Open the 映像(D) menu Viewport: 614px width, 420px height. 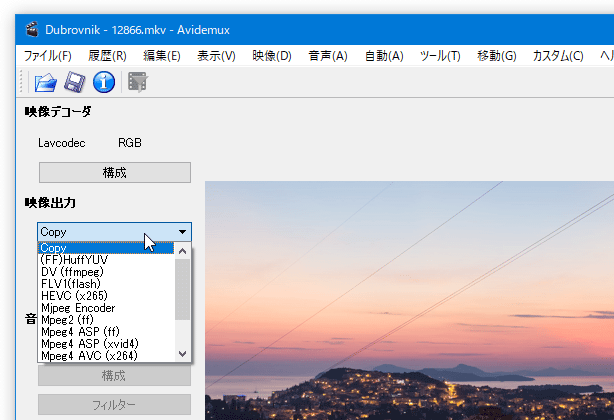[272, 56]
